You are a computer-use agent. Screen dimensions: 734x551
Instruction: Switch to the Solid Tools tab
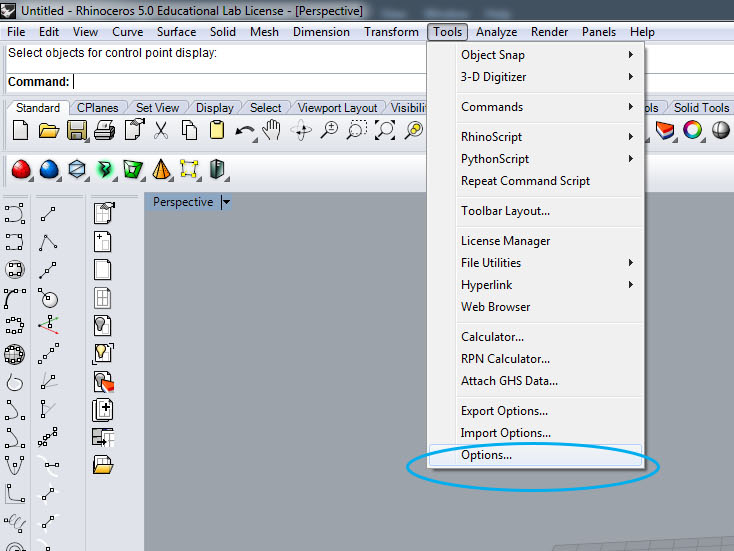tap(701, 108)
